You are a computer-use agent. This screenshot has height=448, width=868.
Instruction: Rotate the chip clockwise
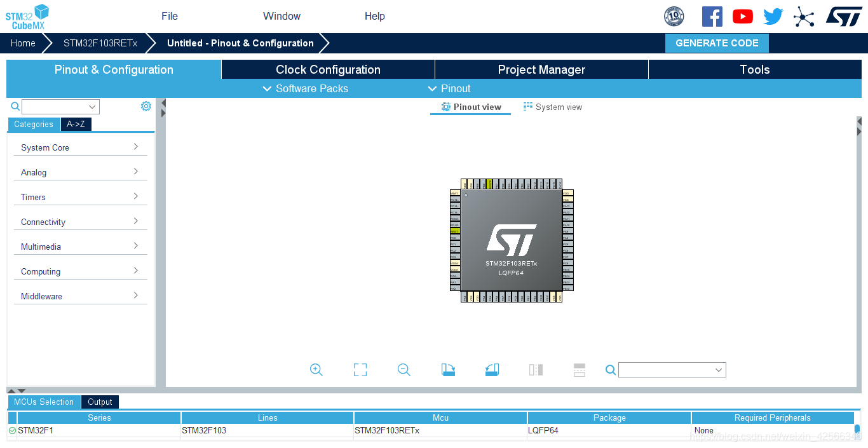[448, 370]
